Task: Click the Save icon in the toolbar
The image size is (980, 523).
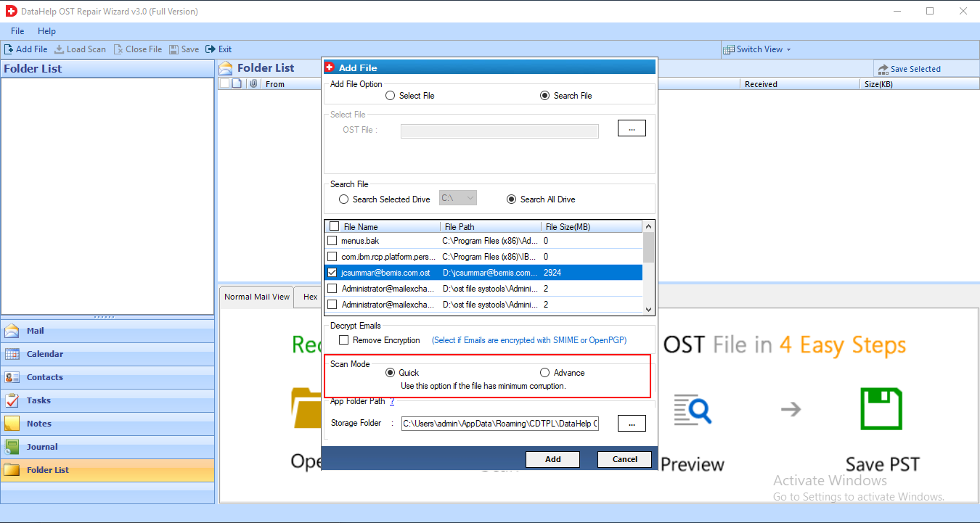Action: click(x=174, y=49)
